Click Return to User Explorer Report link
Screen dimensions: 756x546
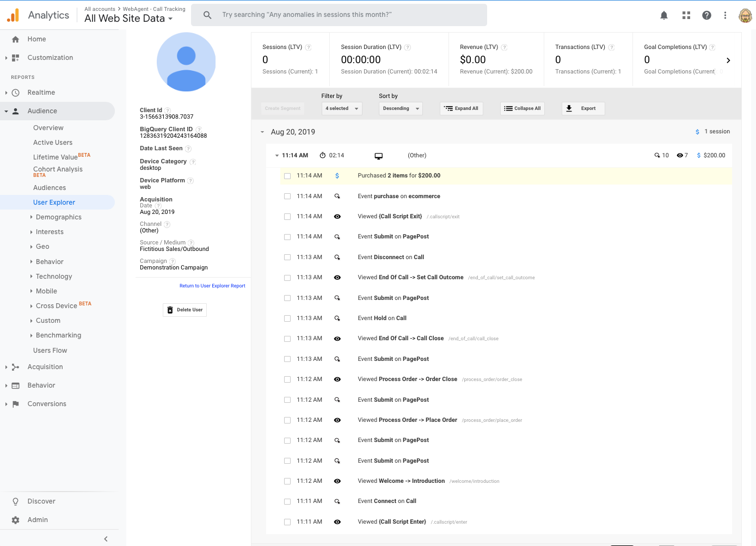click(212, 286)
